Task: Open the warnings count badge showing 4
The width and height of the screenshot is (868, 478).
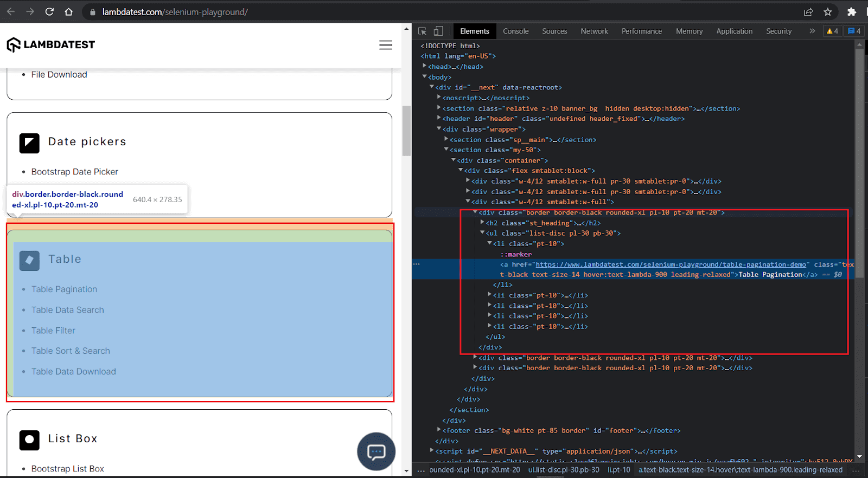Action: (832, 31)
